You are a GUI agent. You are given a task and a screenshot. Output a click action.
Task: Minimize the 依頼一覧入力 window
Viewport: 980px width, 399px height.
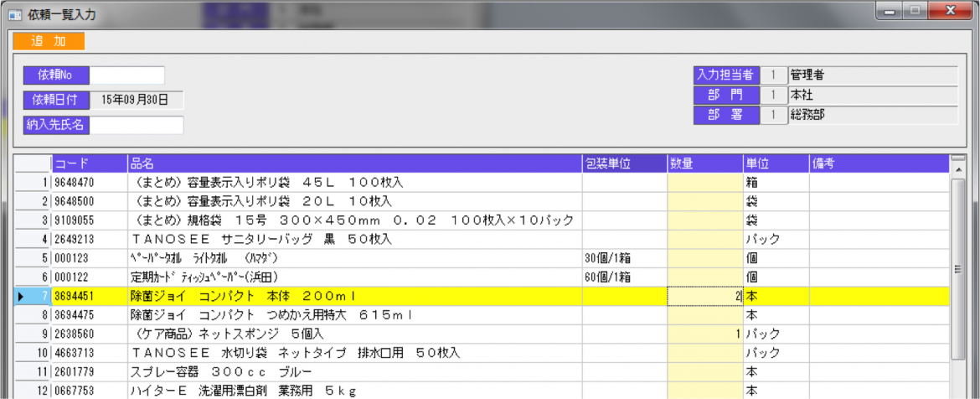tap(890, 11)
